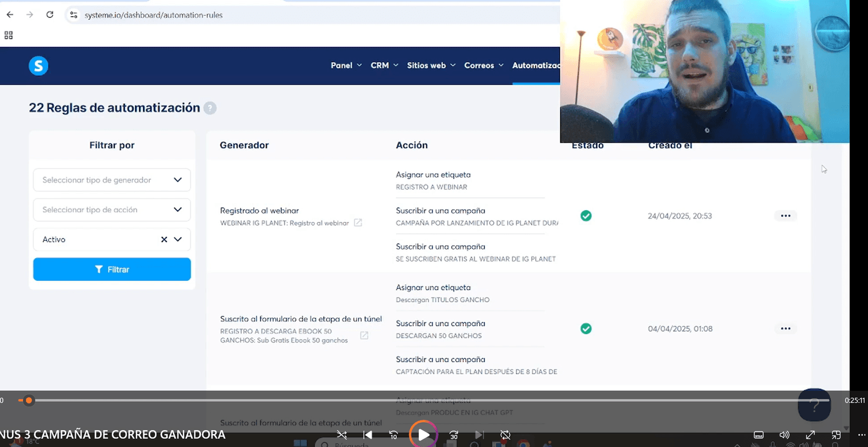868x447 pixels.
Task: Enter fullscreen with the expand arrows icon
Action: tap(810, 435)
